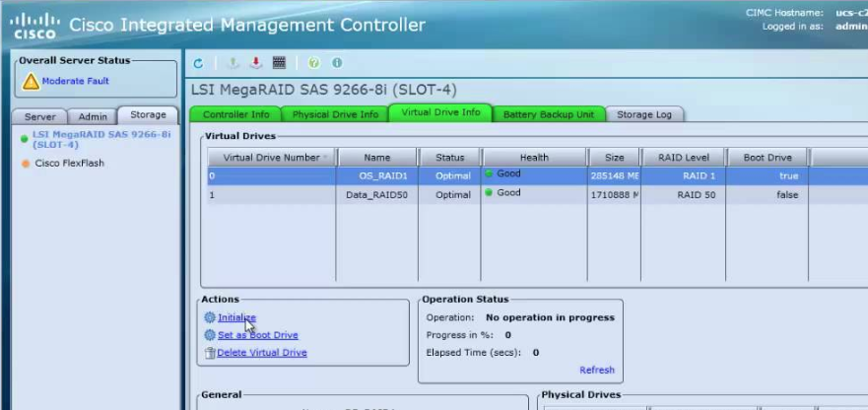The height and width of the screenshot is (410, 868).
Task: Select Cisco FlexFlash in sidebar
Action: tap(69, 164)
